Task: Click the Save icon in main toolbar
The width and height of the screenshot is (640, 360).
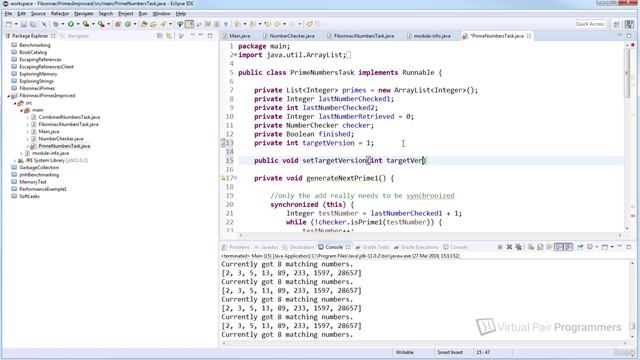Action: (24, 24)
